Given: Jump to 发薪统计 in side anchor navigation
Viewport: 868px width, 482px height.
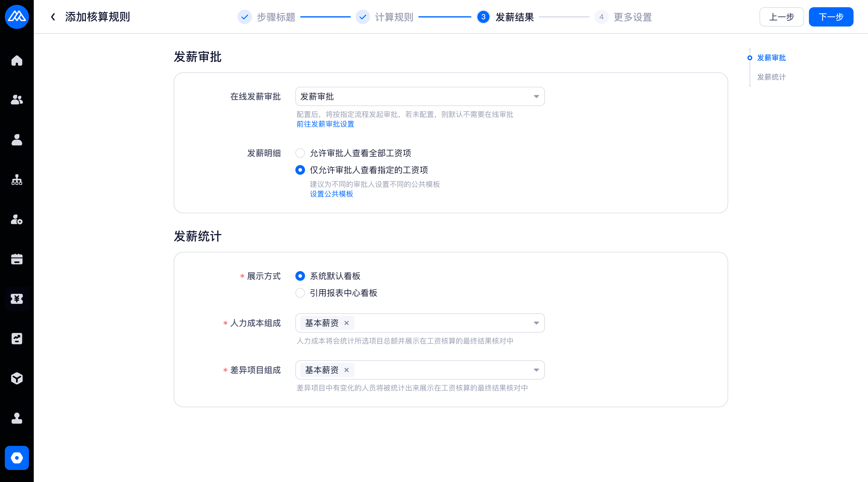Looking at the screenshot, I should [771, 77].
